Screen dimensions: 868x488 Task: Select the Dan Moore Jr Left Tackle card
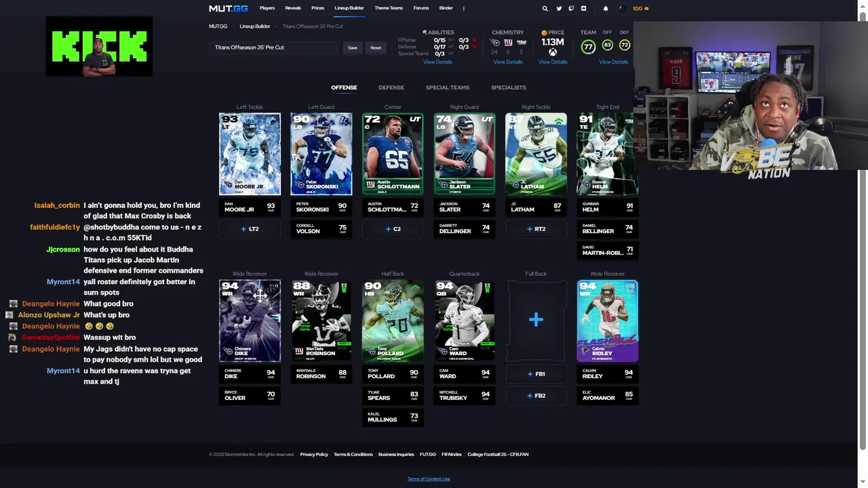[250, 154]
